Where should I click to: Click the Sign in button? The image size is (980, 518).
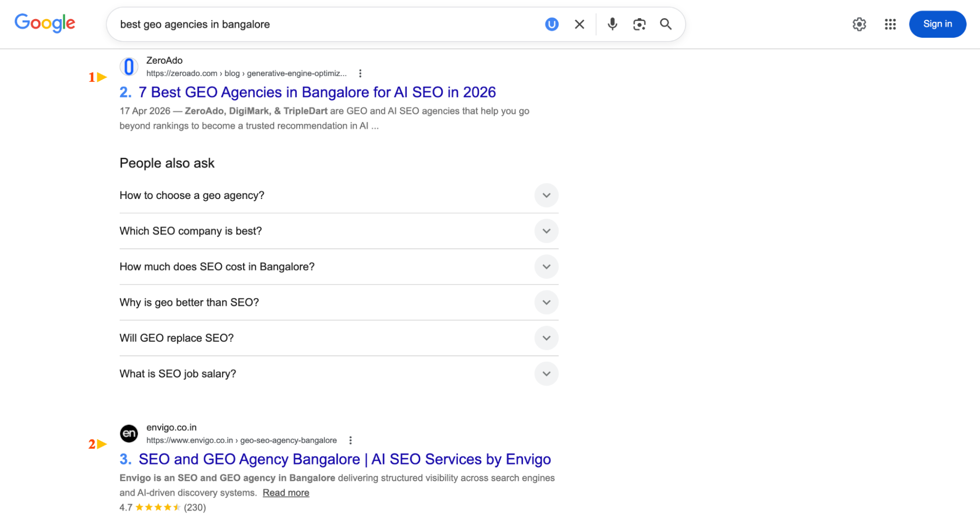[937, 24]
